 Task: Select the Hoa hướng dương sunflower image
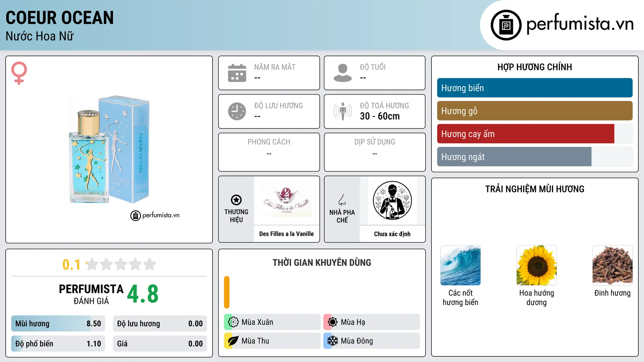click(536, 265)
